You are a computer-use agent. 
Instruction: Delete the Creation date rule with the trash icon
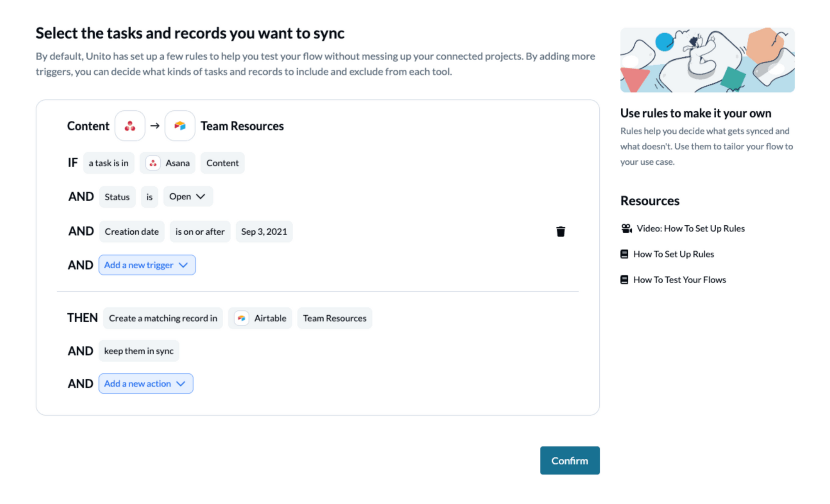(x=560, y=231)
